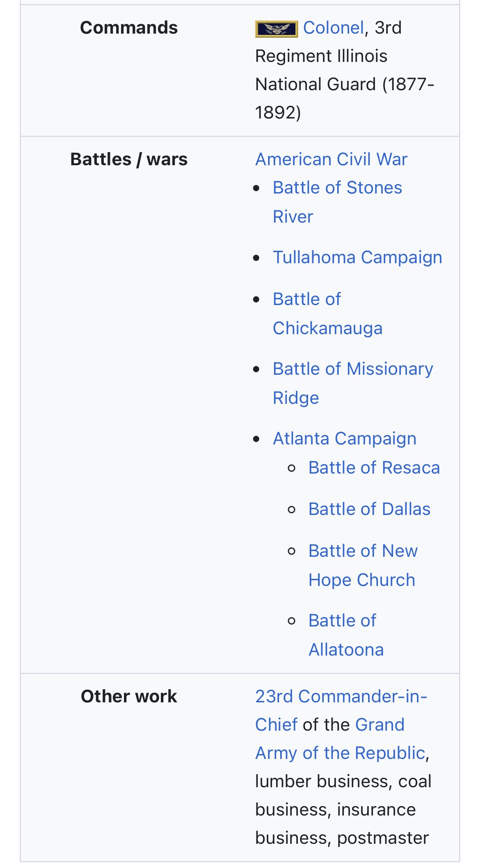Open the Colonel link
The image size is (480, 868).
pos(333,28)
